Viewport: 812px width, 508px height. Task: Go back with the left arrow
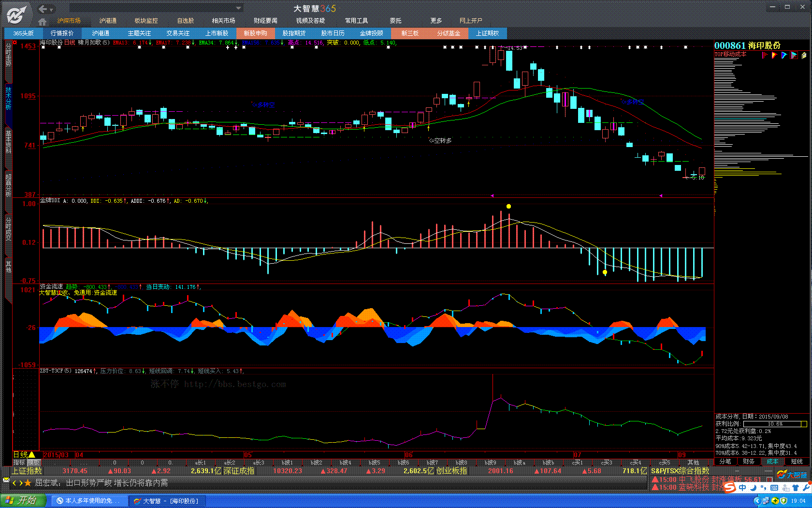43,9
